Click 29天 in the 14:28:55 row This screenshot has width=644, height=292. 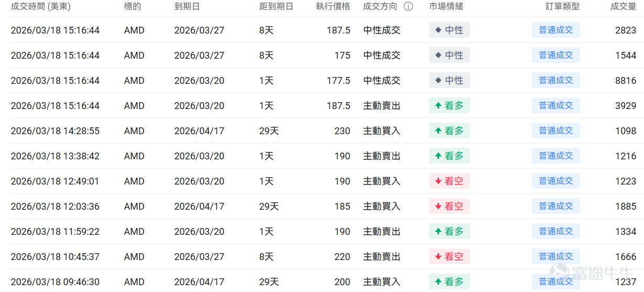pyautogui.click(x=269, y=131)
